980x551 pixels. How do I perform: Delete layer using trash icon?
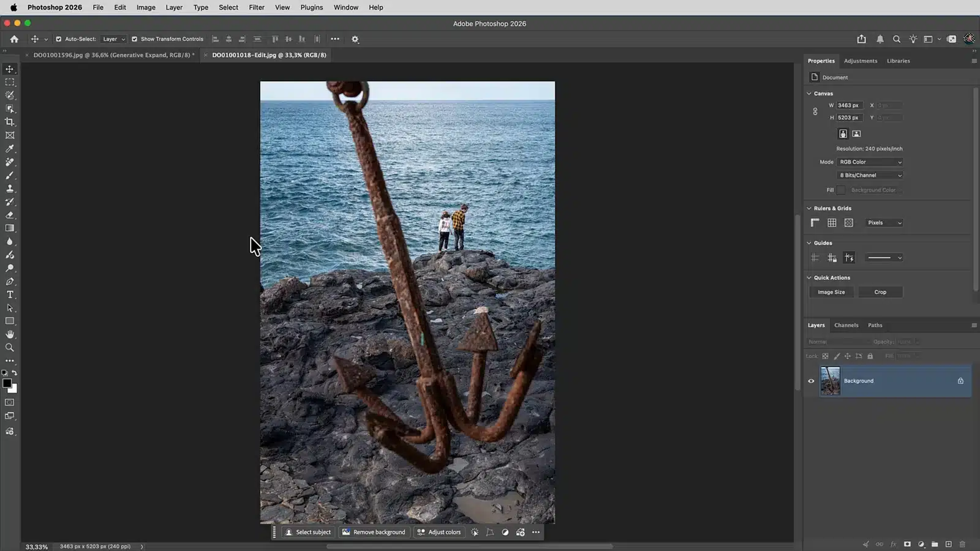(962, 544)
